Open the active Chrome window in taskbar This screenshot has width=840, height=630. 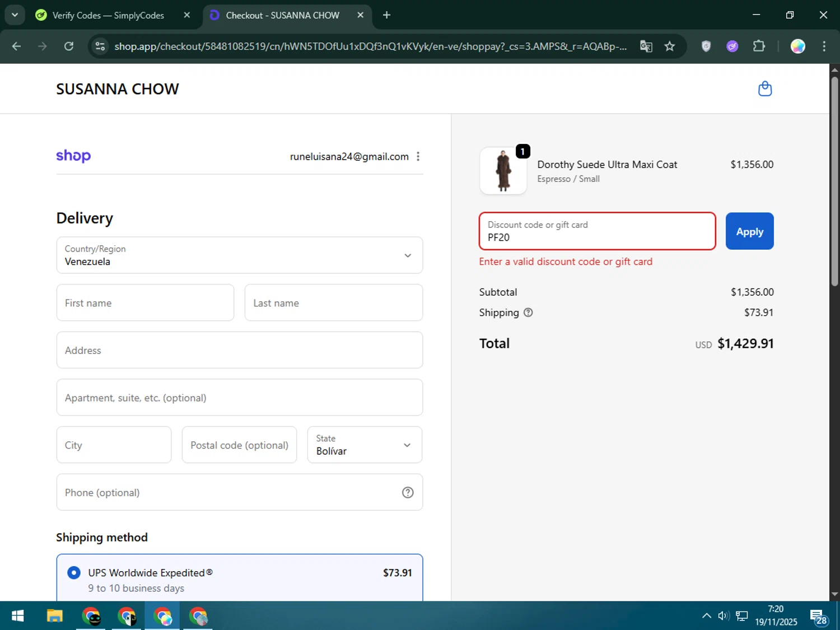pyautogui.click(x=162, y=616)
